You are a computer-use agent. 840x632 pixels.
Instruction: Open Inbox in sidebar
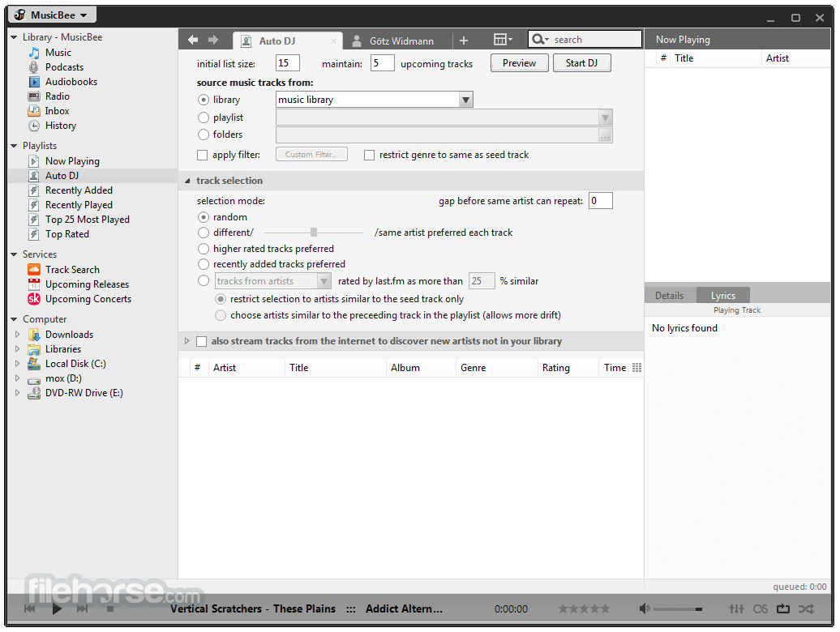point(57,111)
